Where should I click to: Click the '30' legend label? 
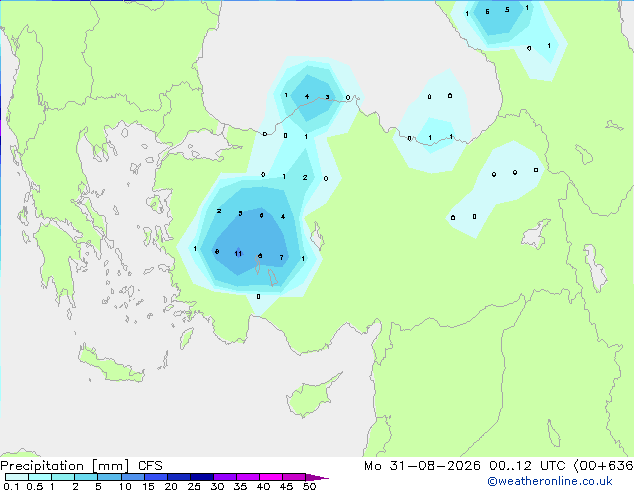pyautogui.click(x=217, y=486)
